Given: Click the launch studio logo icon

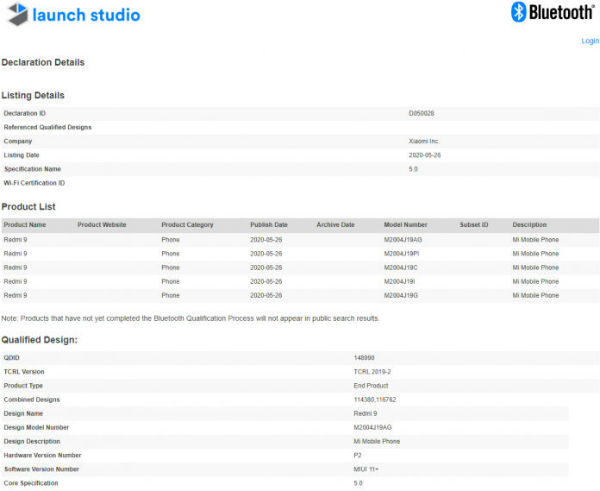Looking at the screenshot, I should point(18,14).
